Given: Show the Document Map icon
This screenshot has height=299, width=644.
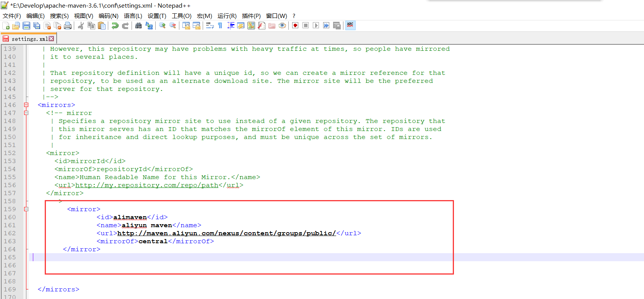Looking at the screenshot, I should pyautogui.click(x=251, y=26).
